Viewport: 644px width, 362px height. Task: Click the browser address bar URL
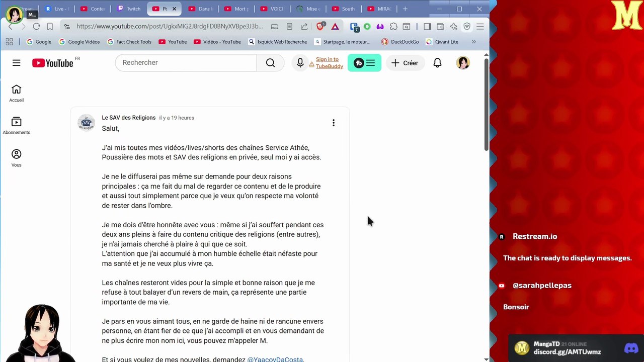pos(170,27)
